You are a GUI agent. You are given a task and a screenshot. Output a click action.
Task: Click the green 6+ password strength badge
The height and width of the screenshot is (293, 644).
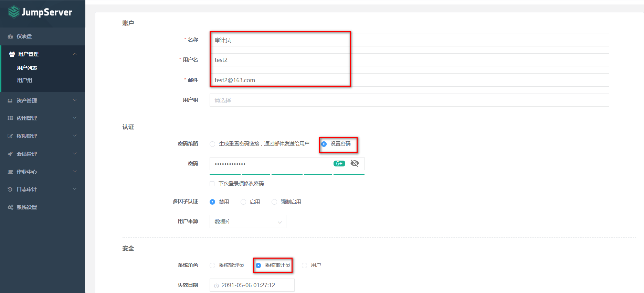point(339,163)
